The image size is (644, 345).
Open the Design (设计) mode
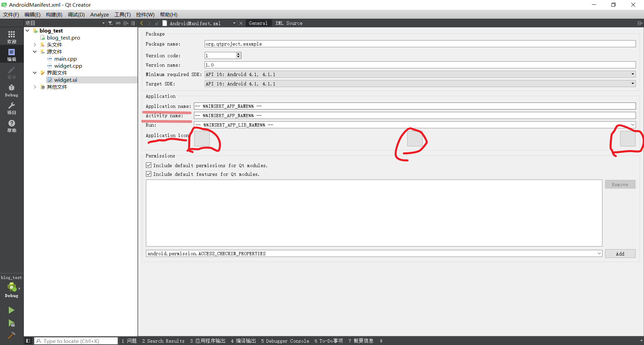12,72
